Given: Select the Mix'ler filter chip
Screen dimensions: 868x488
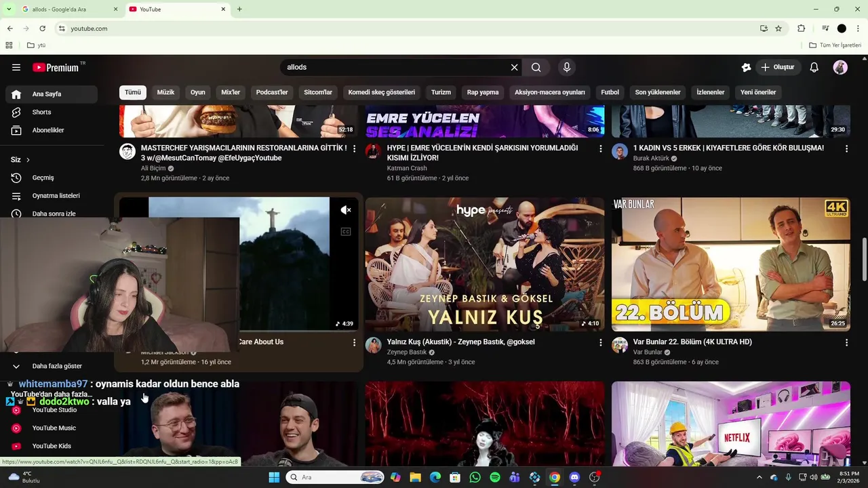Looking at the screenshot, I should pyautogui.click(x=231, y=92).
